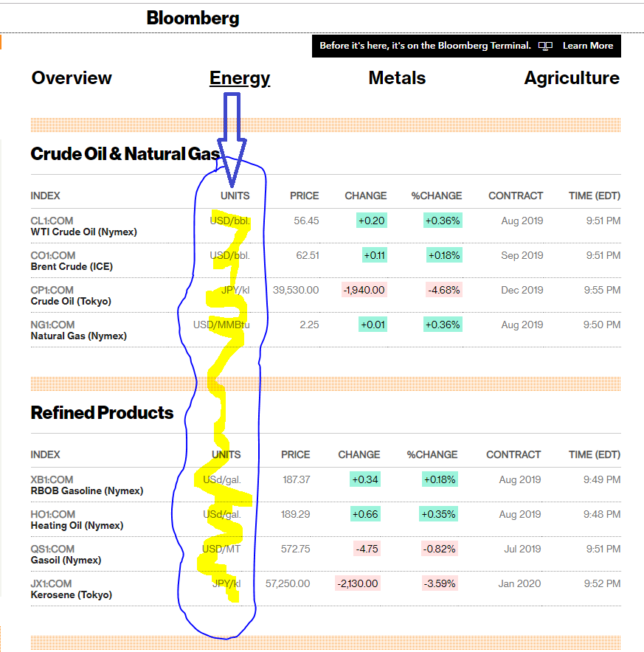Viewport: 644px width, 652px height.
Task: Open the Gasoil (Nymex) quote
Action: click(x=66, y=561)
